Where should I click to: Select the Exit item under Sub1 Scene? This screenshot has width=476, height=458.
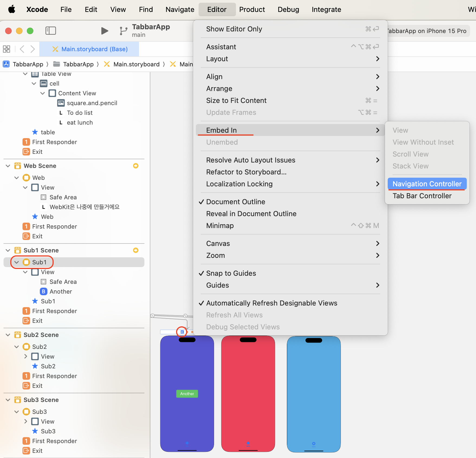tap(33, 321)
